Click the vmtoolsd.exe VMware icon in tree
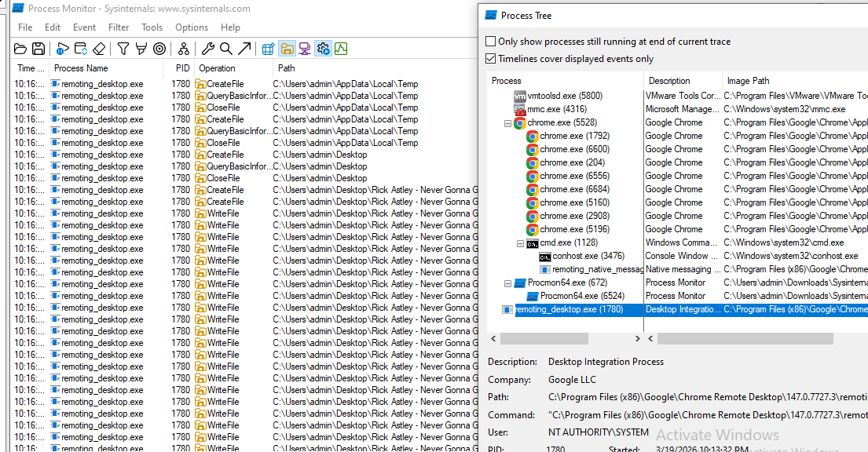The width and height of the screenshot is (868, 452). coord(520,96)
